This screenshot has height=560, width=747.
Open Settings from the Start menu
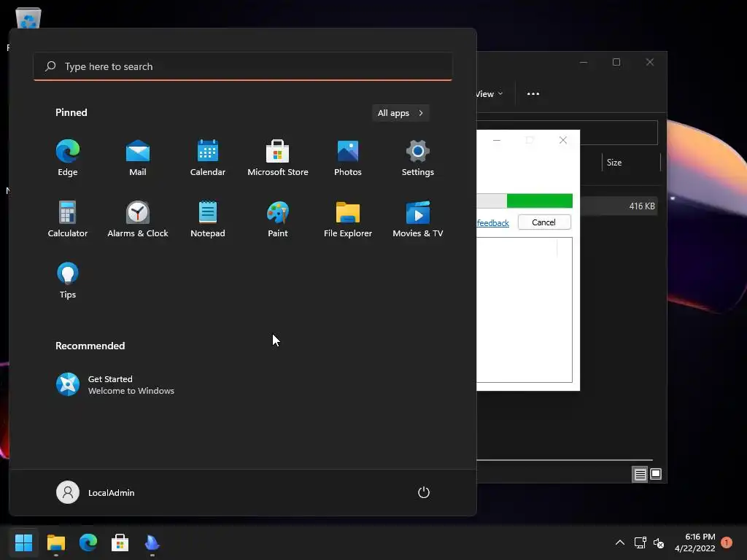click(x=418, y=158)
